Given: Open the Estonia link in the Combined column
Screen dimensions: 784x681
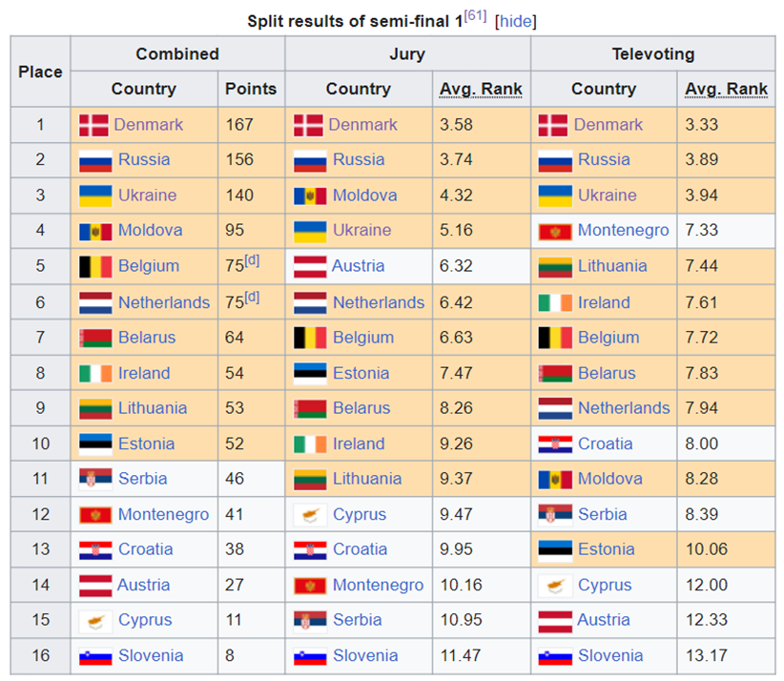Looking at the screenshot, I should (147, 444).
